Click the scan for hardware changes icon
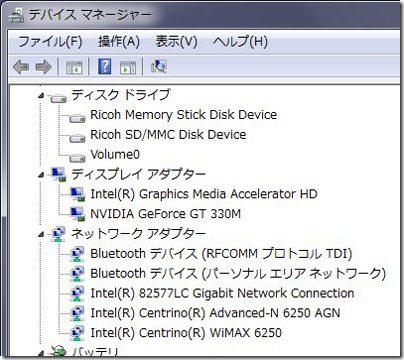 click(x=158, y=66)
